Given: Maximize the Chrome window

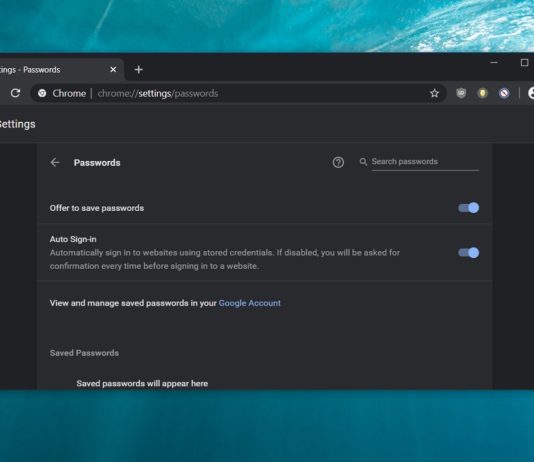Looking at the screenshot, I should pyautogui.click(x=524, y=63).
